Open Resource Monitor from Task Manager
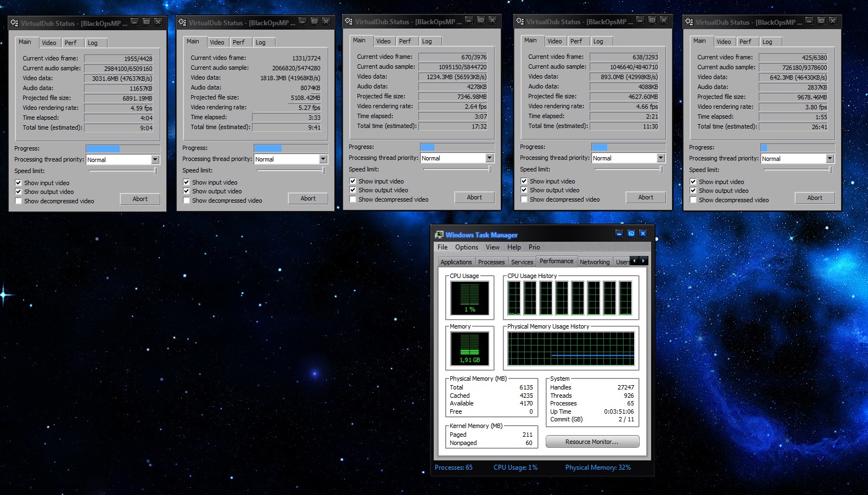 click(592, 442)
